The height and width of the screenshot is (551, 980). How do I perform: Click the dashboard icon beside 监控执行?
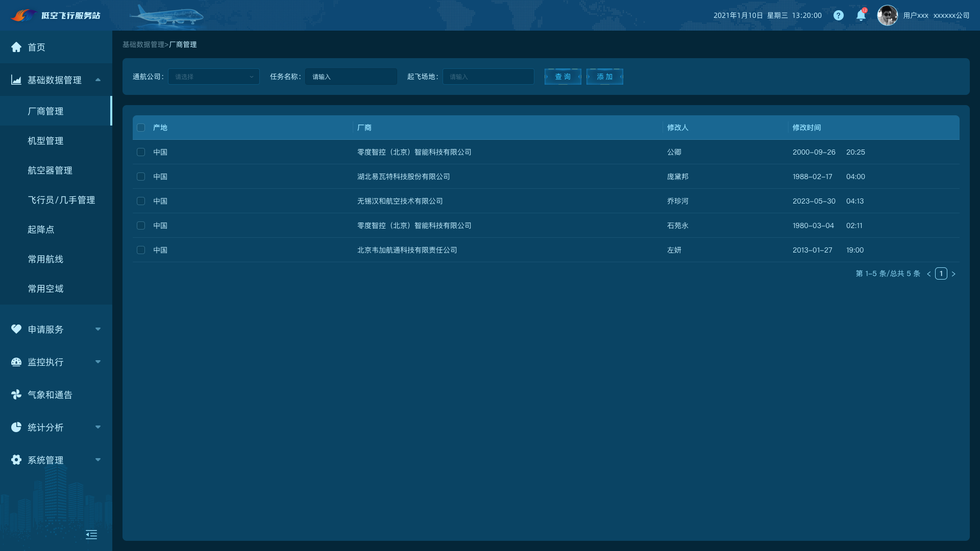[x=16, y=362]
